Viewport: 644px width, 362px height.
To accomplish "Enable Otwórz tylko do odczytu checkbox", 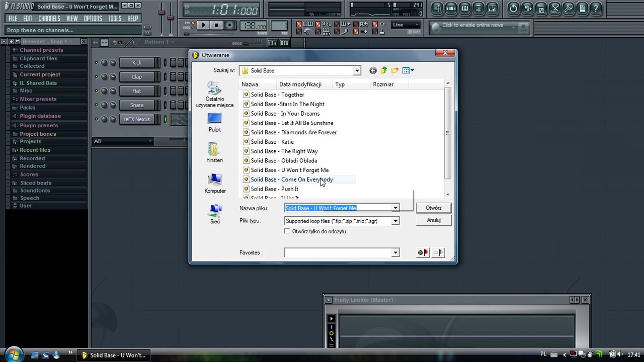I will point(287,231).
